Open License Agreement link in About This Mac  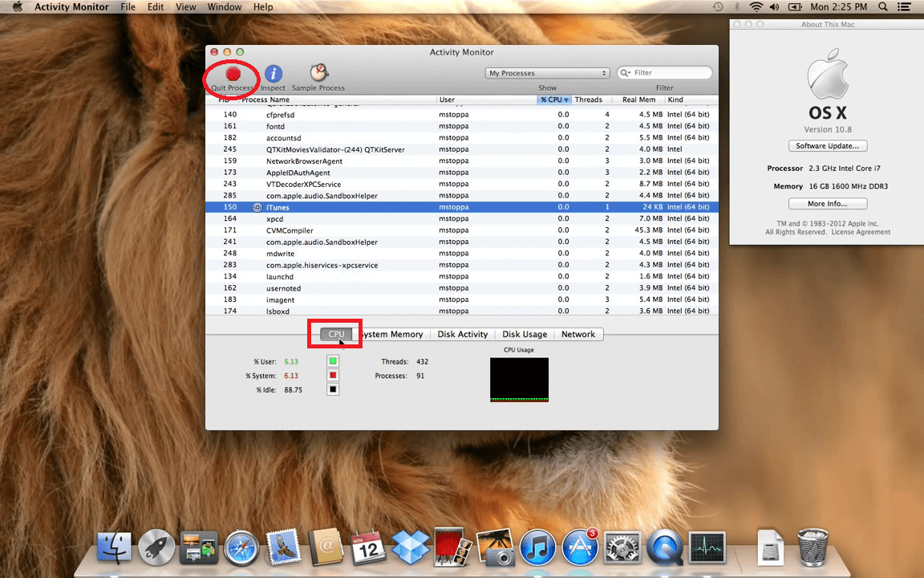[x=861, y=232]
